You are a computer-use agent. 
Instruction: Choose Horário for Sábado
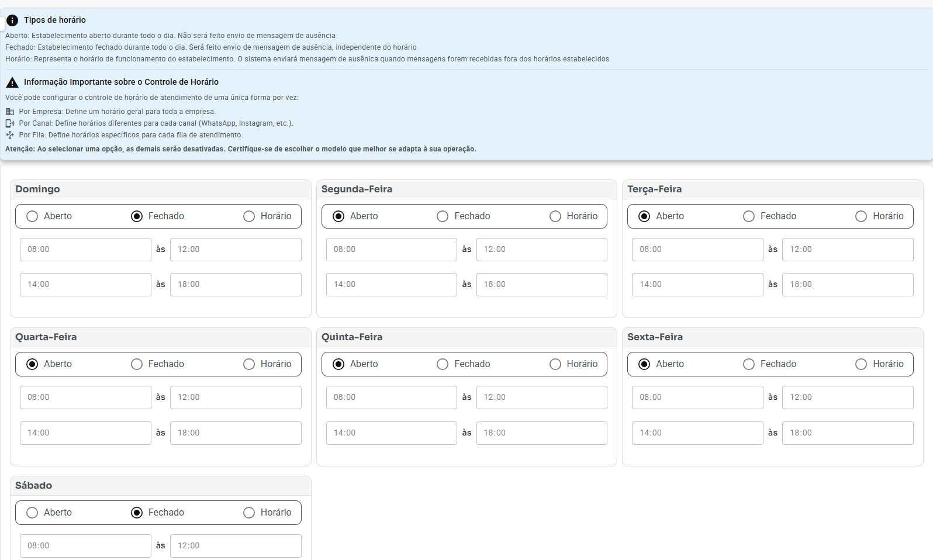[249, 513]
